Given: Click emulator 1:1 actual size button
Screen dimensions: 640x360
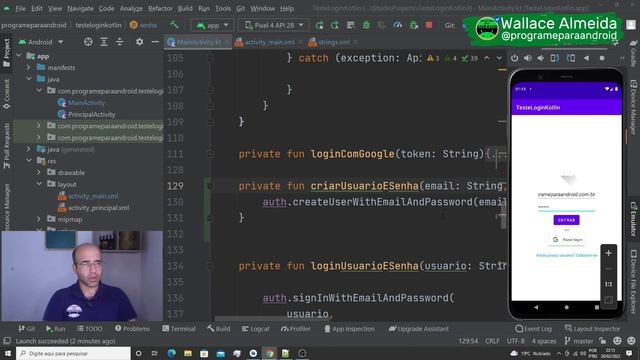Looking at the screenshot, I should click(x=608, y=284).
